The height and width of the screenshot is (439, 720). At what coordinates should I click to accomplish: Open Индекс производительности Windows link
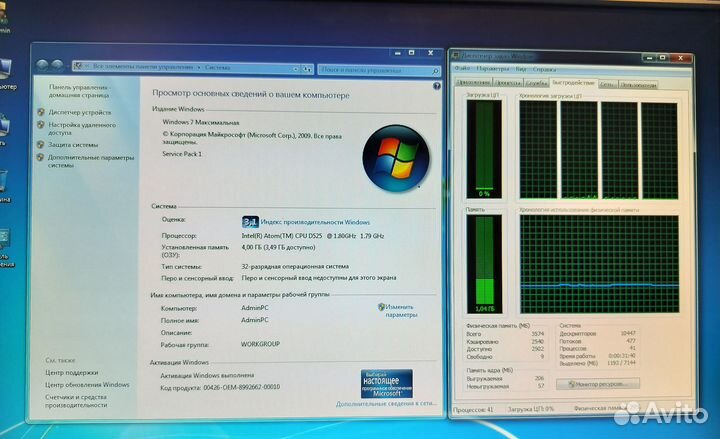click(316, 222)
